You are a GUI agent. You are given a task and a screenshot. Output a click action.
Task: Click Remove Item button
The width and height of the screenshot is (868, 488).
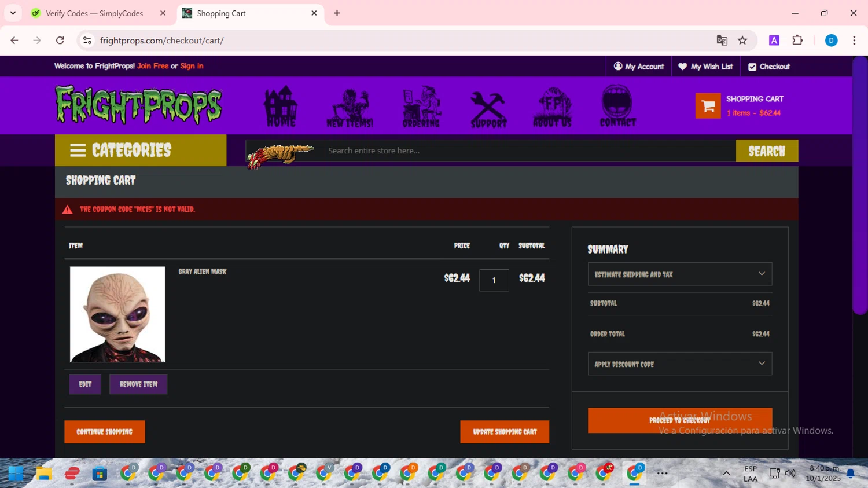coord(138,384)
